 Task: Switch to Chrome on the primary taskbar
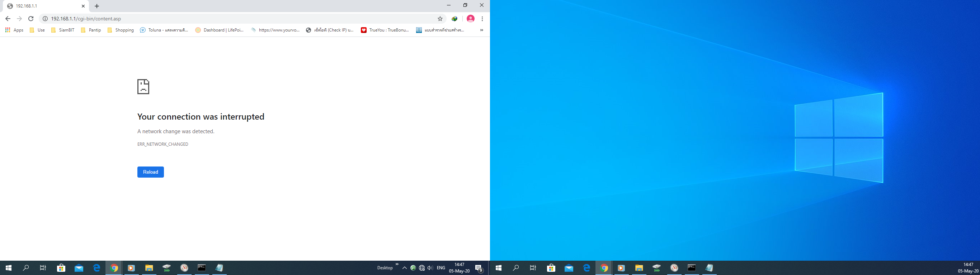tap(114, 268)
